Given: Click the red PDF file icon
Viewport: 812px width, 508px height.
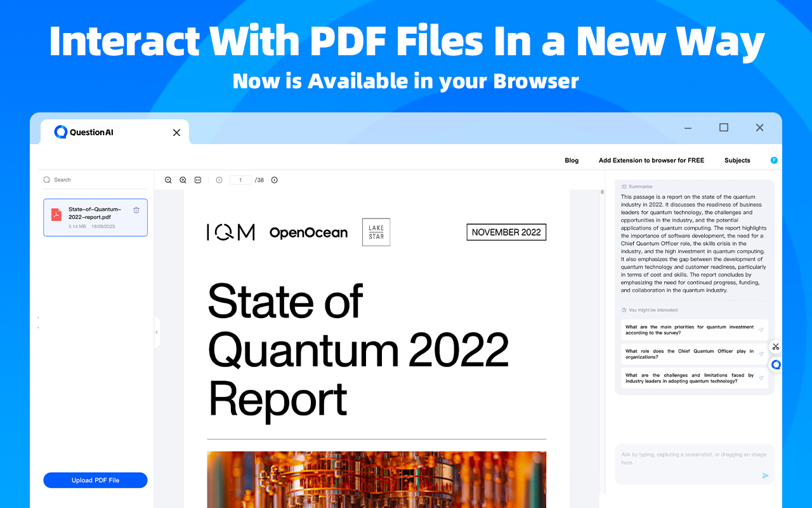Looking at the screenshot, I should click(56, 215).
